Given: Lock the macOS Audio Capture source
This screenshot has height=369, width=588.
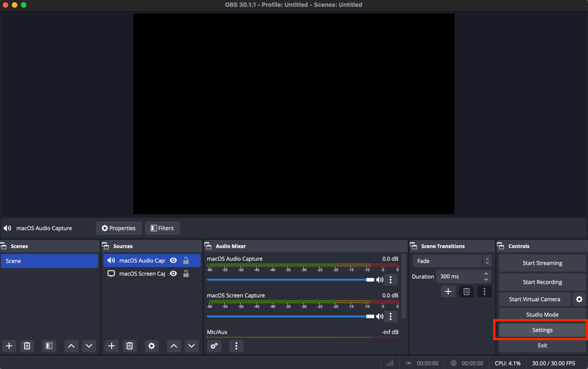Looking at the screenshot, I should point(186,260).
